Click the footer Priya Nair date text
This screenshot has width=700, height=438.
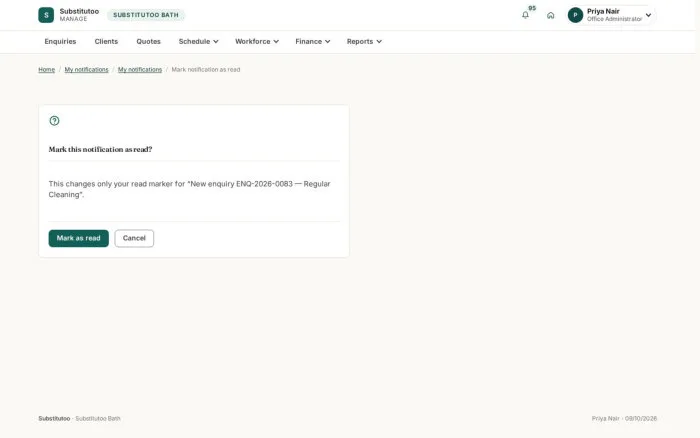point(624,419)
